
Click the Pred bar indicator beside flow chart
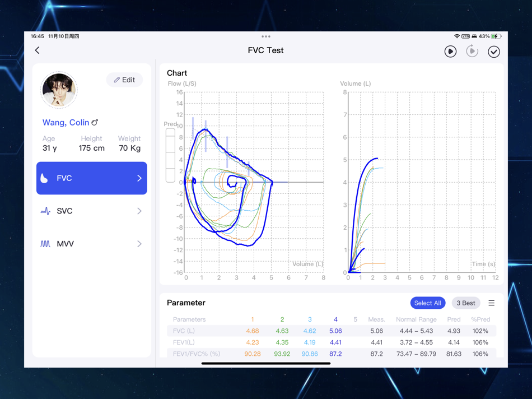tap(170, 155)
